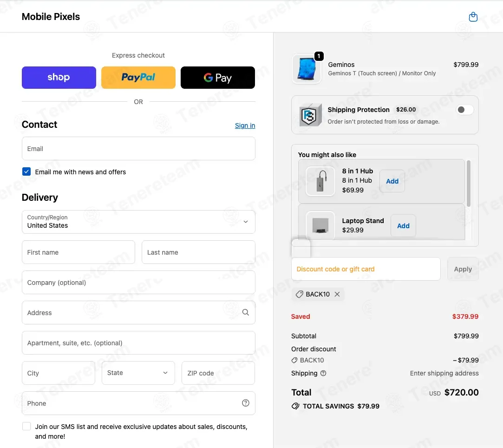Click the Geminos monitor product thumbnail
Screen dimensions: 503x448
coord(307,69)
